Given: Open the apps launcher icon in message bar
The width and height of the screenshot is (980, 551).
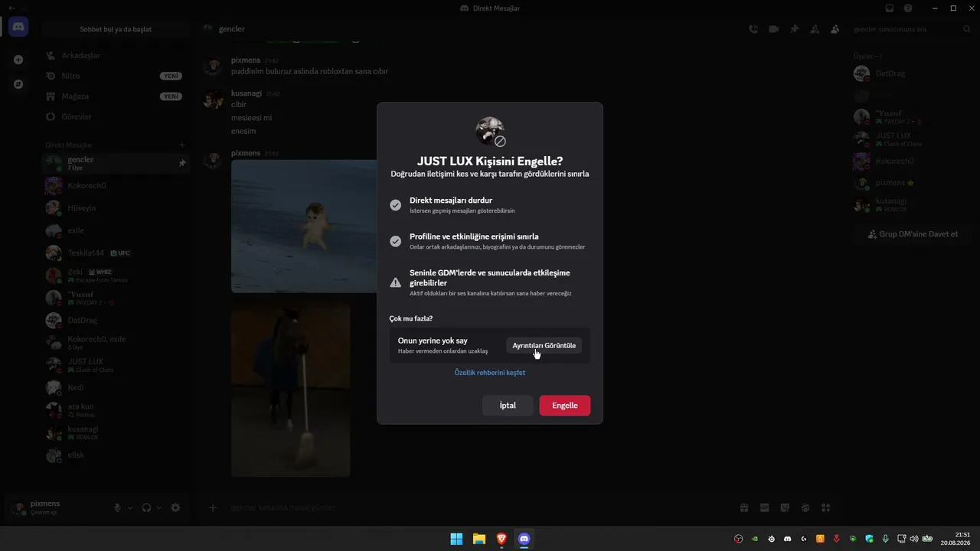Looking at the screenshot, I should click(x=825, y=507).
